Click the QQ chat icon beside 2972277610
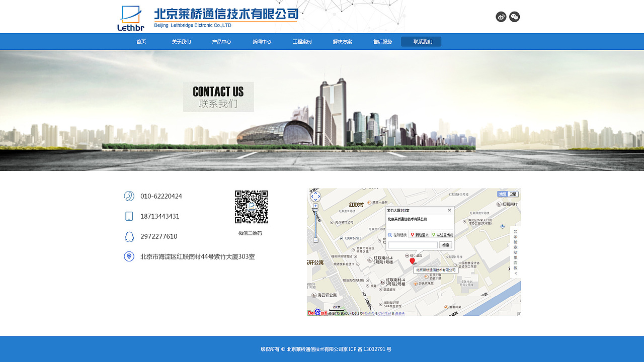This screenshot has width=644, height=362. 129,236
